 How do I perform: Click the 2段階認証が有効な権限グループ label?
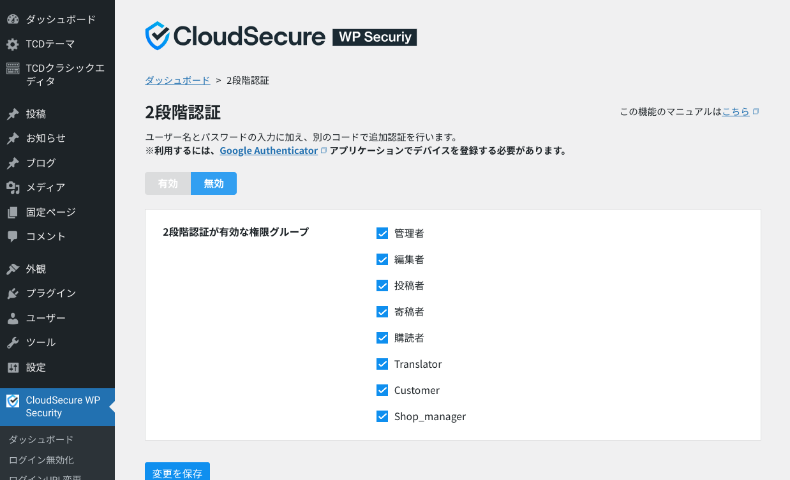click(x=236, y=232)
